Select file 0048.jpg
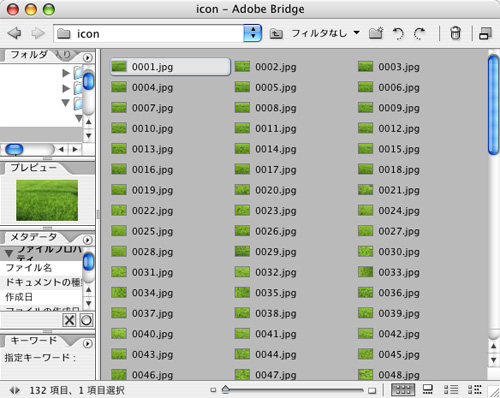Viewport: 500px width, 398px height. (x=389, y=375)
